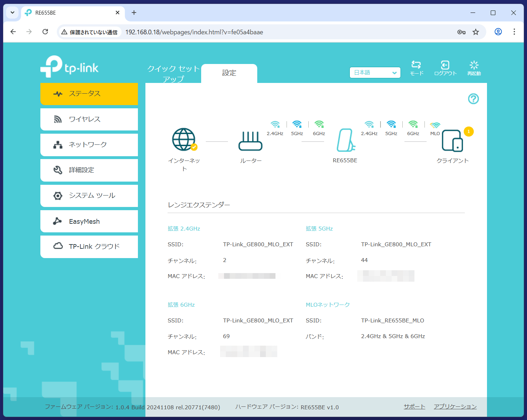This screenshot has height=420, width=527.
Task: Close the RE655BE browser tab
Action: tap(118, 13)
